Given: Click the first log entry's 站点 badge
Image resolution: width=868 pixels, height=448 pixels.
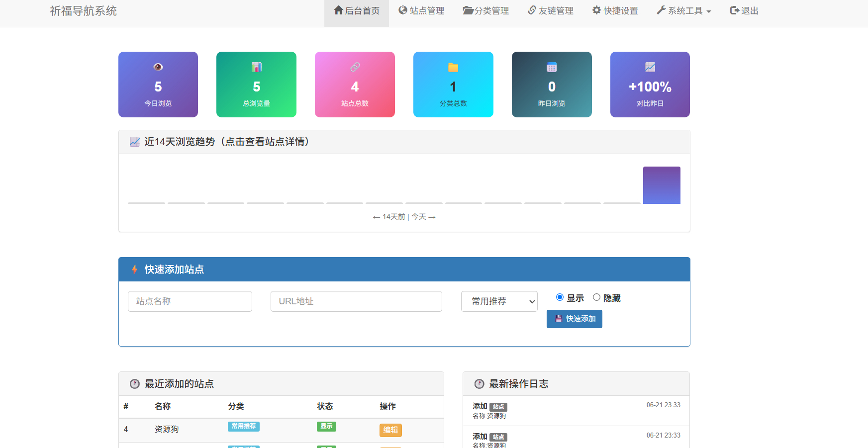Looking at the screenshot, I should tap(498, 407).
